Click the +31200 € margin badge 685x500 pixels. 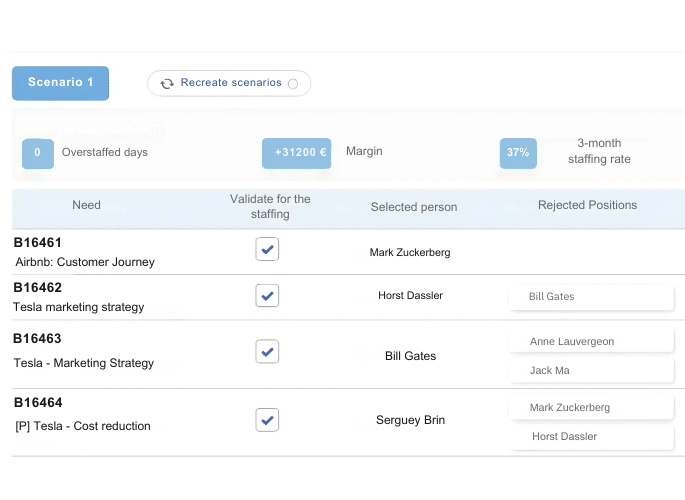[x=296, y=153]
